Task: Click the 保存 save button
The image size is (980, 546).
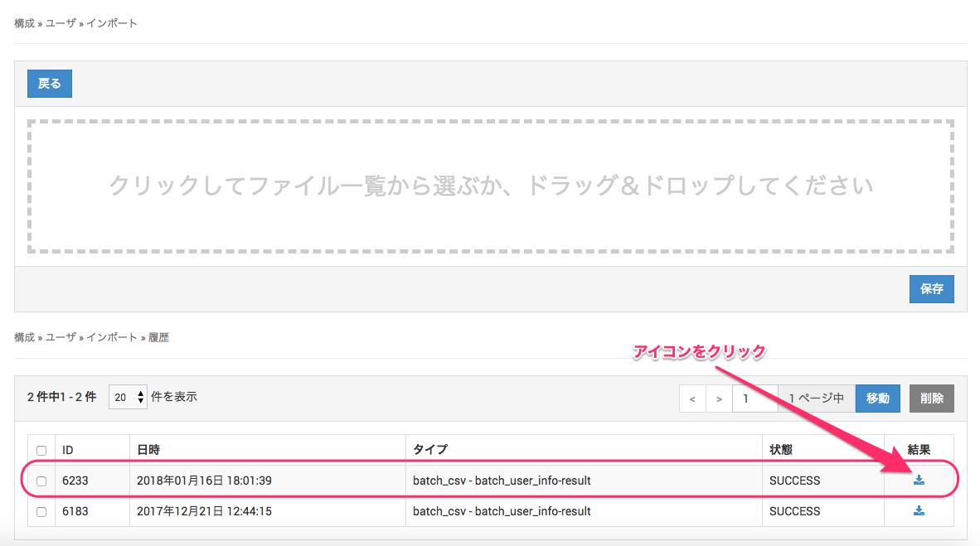Action: [x=931, y=289]
